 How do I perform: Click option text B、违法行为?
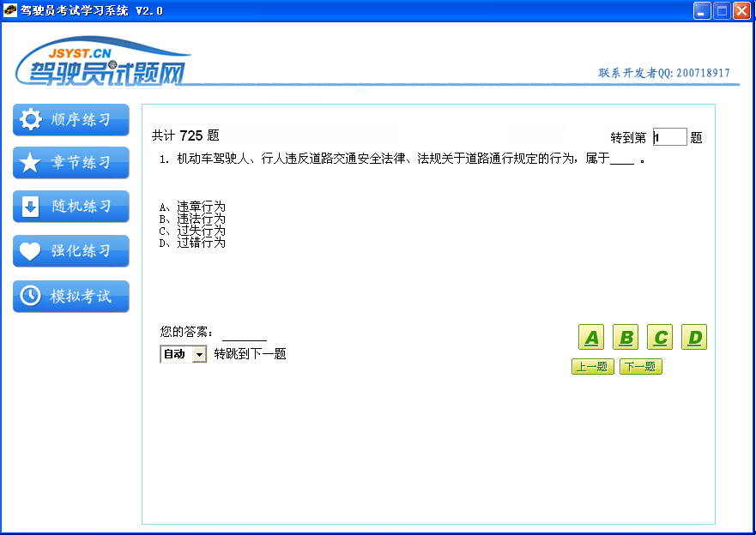pos(192,219)
